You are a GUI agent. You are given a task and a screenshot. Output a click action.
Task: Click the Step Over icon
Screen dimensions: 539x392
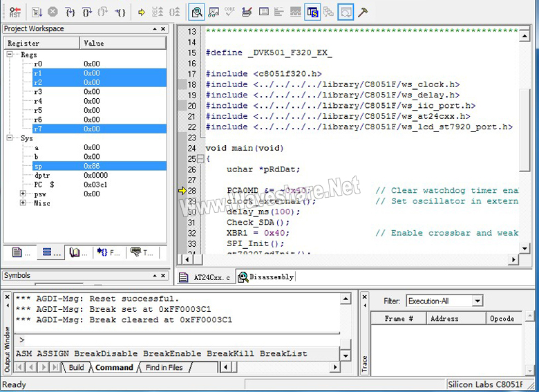86,12
